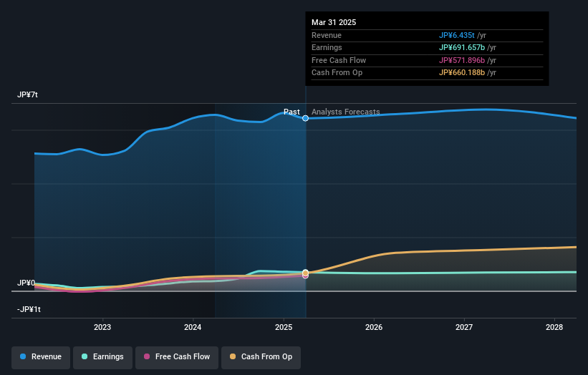Click the -JP¥1t y-axis label
Image resolution: width=588 pixels, height=375 pixels.
click(x=29, y=309)
